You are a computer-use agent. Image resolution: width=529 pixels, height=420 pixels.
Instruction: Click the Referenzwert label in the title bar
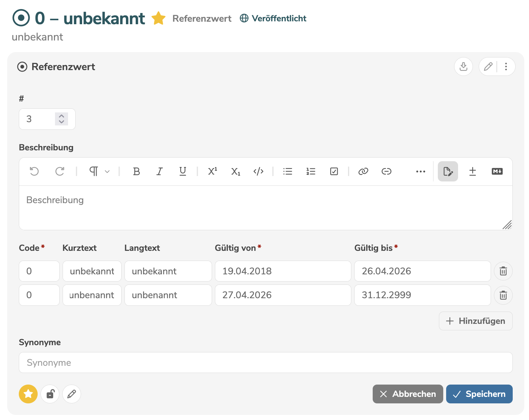click(202, 18)
